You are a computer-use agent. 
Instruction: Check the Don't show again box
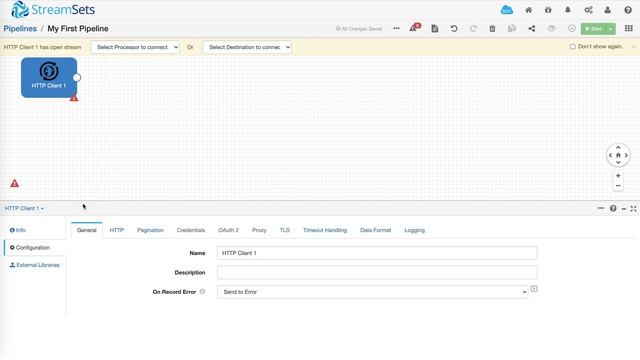[x=573, y=47]
